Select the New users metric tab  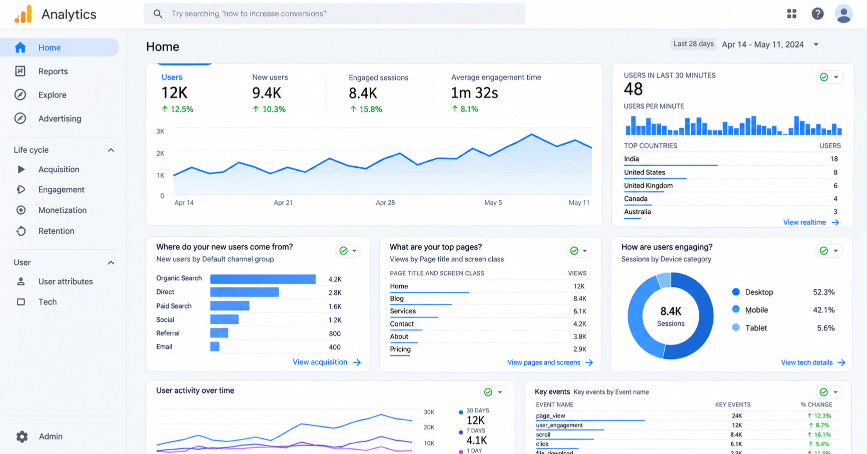[x=270, y=93]
